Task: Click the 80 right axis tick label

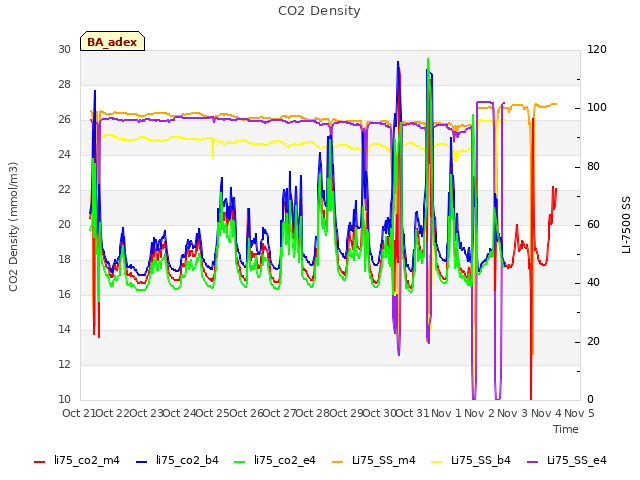Action: (x=593, y=167)
